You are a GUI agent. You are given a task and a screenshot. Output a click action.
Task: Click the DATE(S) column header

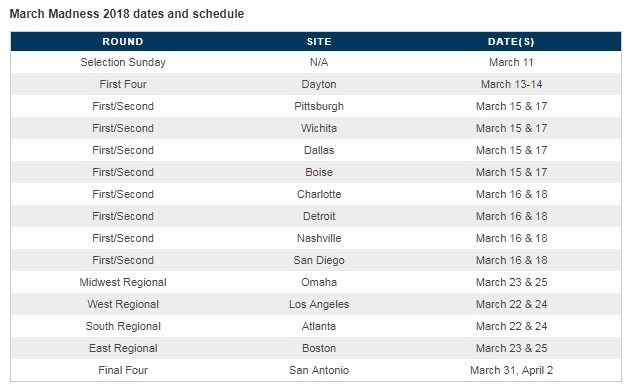[511, 41]
